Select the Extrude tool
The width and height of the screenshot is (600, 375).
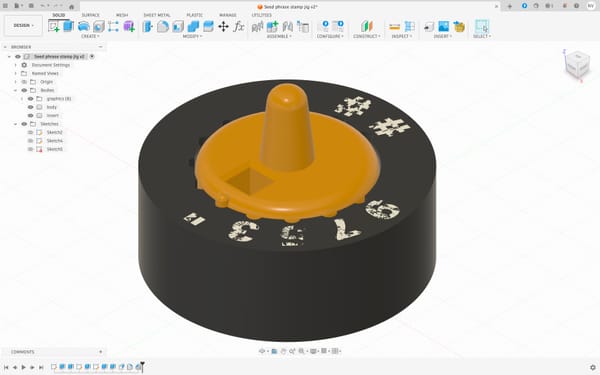coord(68,26)
